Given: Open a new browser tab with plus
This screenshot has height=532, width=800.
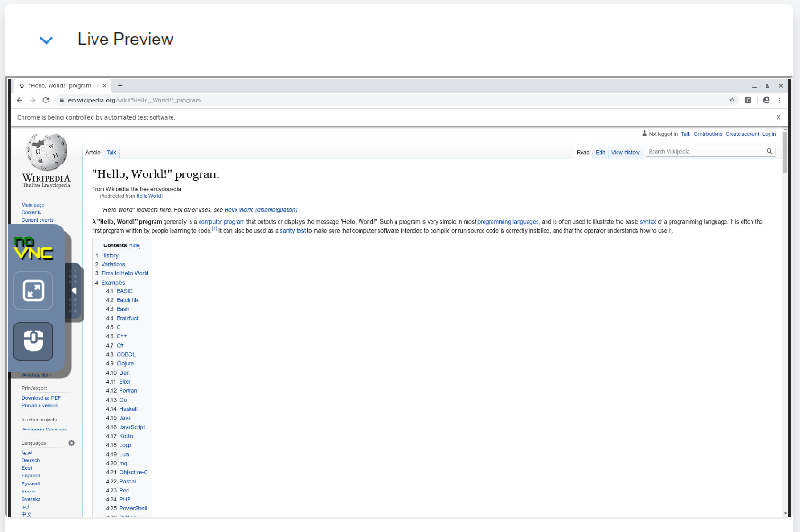Looking at the screenshot, I should 120,85.
